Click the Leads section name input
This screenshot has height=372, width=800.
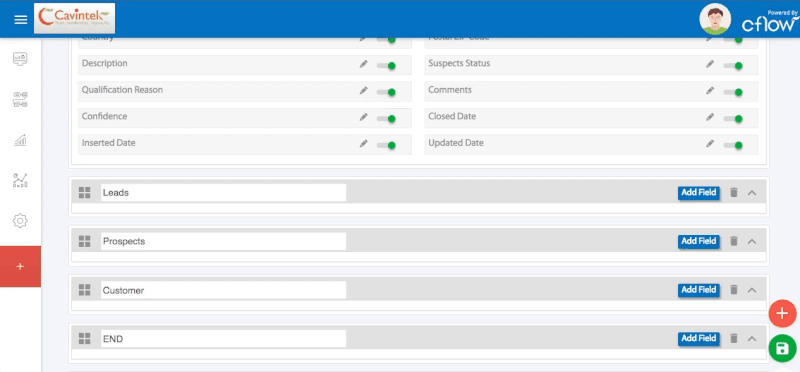pyautogui.click(x=223, y=193)
